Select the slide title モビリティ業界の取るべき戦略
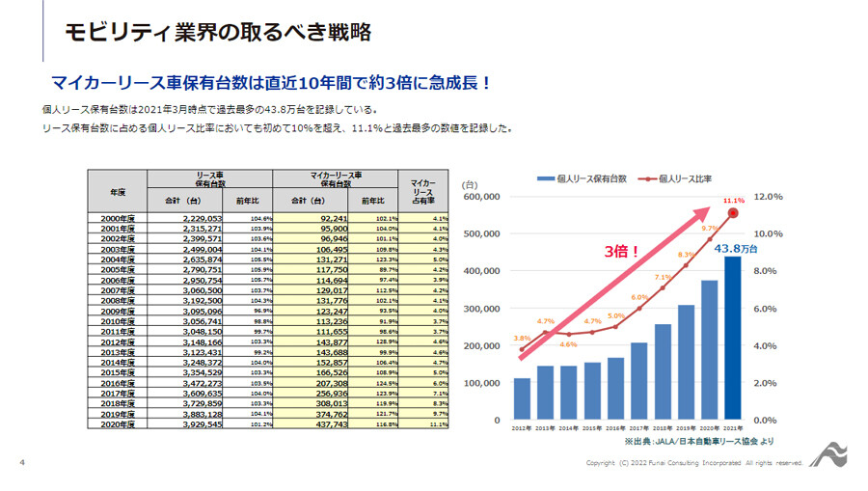Viewport: 868px width, 491px height. pos(218,32)
